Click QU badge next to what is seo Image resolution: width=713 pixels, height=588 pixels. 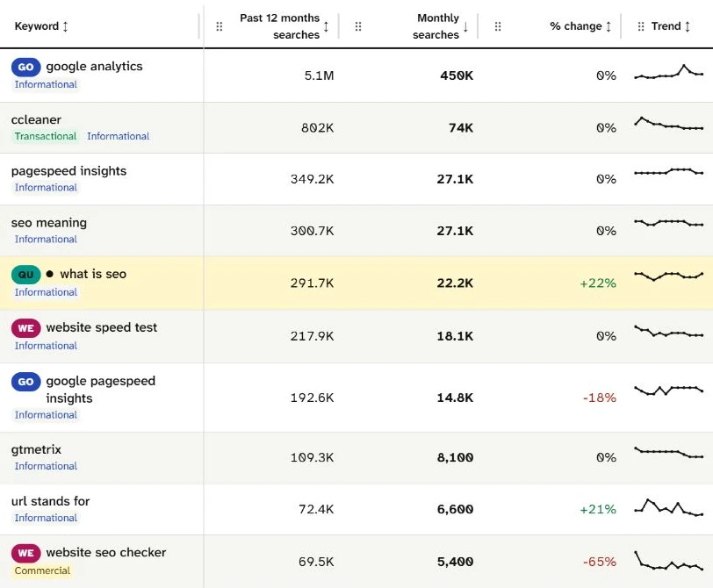coord(26,275)
